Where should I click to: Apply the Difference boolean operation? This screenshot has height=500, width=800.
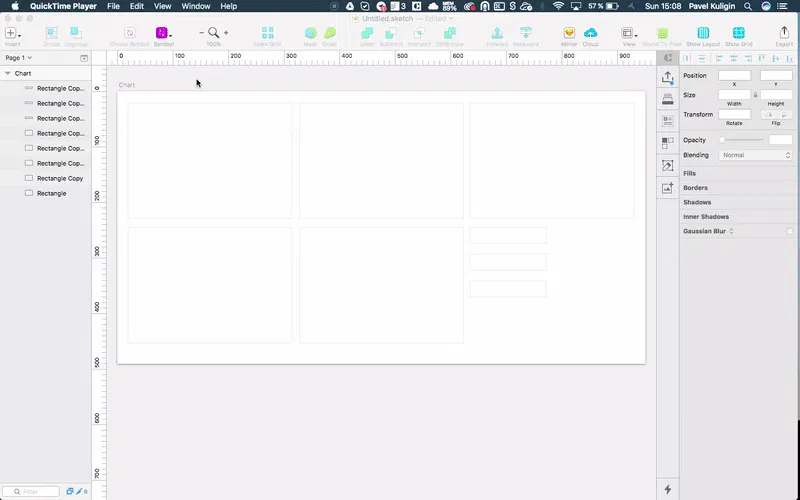pyautogui.click(x=449, y=33)
